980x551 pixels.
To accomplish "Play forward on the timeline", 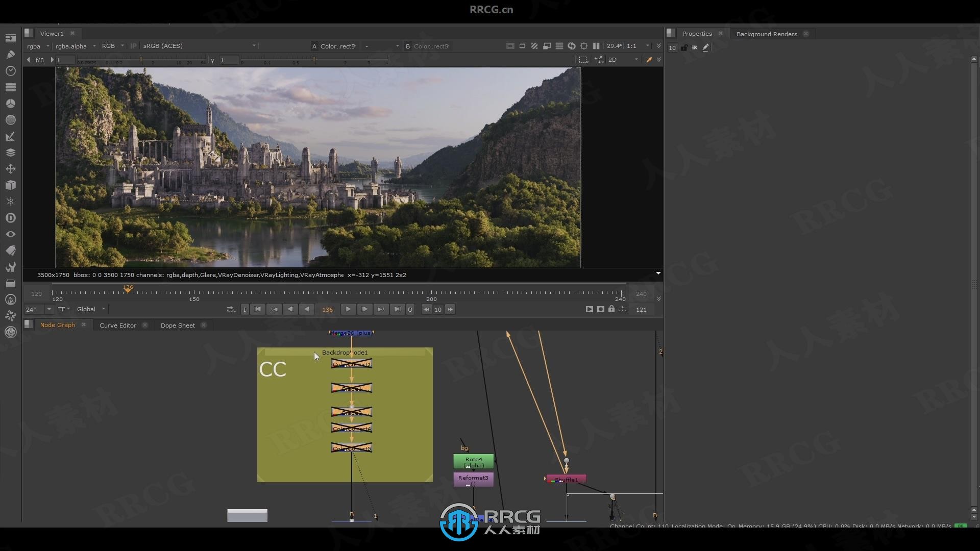I will coord(348,309).
